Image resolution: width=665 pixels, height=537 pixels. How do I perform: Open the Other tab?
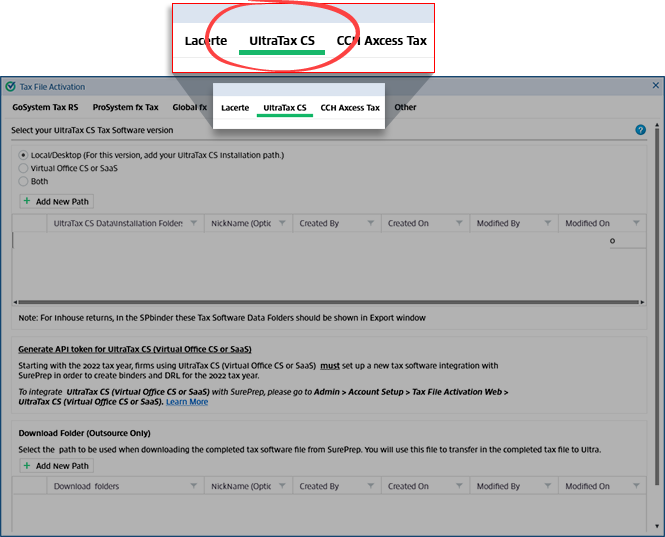[x=405, y=107]
